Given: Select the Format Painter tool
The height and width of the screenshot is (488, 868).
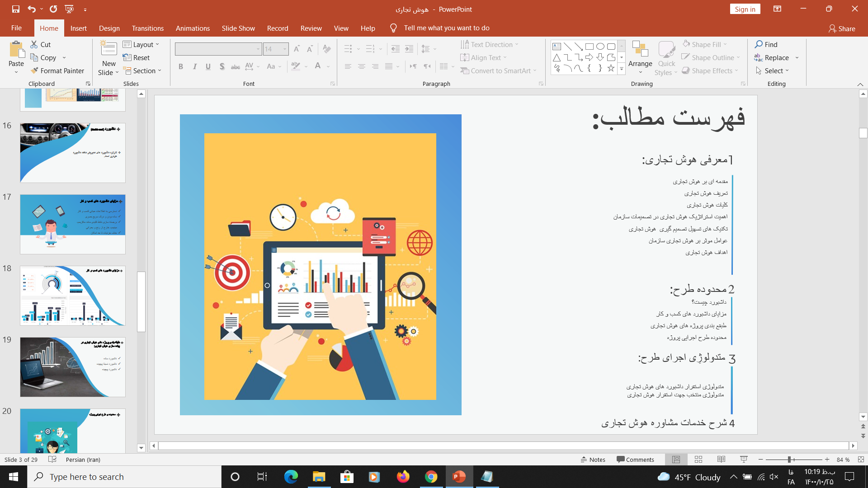Looking at the screenshot, I should [57, 70].
